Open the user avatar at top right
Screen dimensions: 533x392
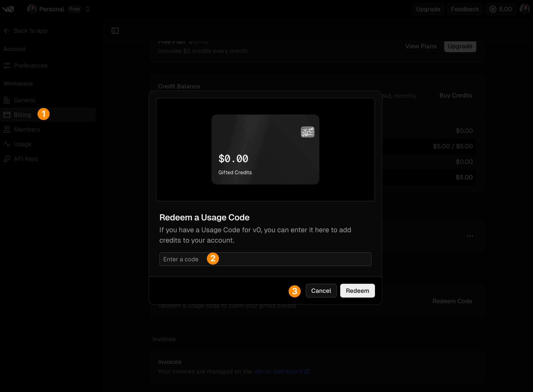click(524, 9)
